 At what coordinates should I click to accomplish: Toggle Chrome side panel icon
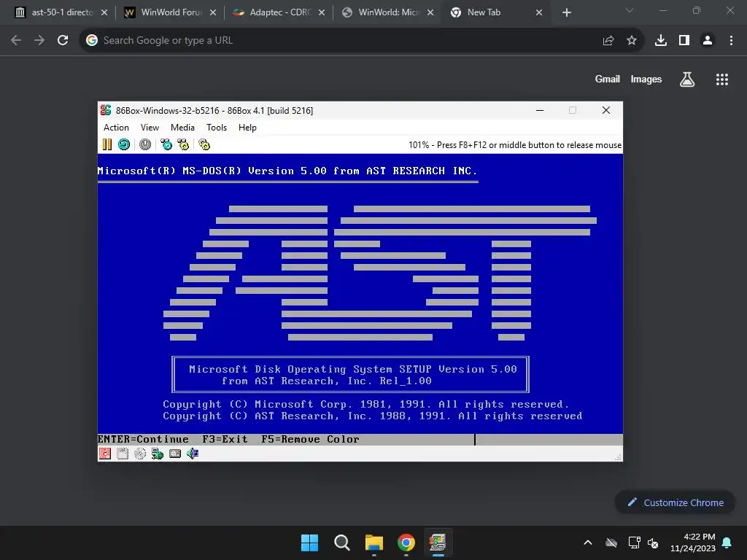[684, 41]
